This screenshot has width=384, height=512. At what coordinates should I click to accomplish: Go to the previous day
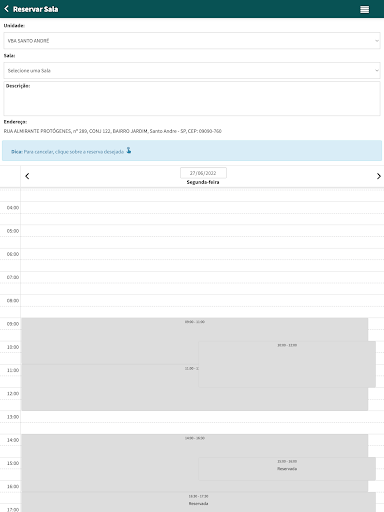tap(27, 176)
